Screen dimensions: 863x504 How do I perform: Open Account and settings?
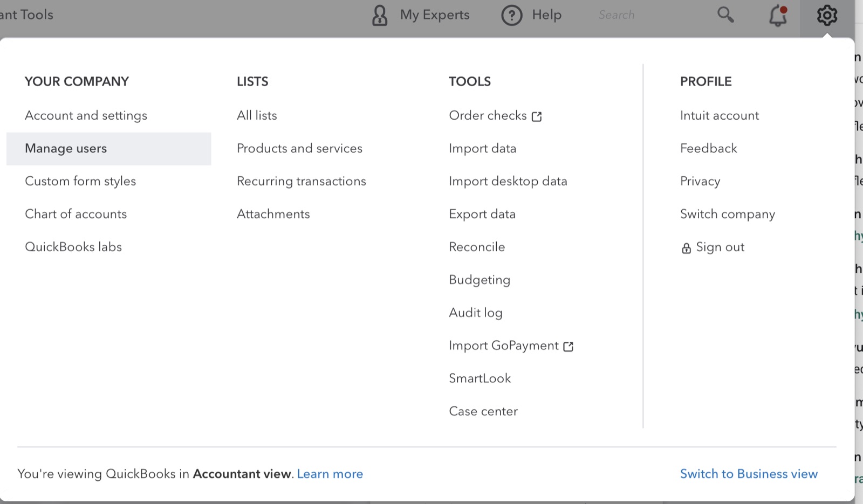click(86, 115)
